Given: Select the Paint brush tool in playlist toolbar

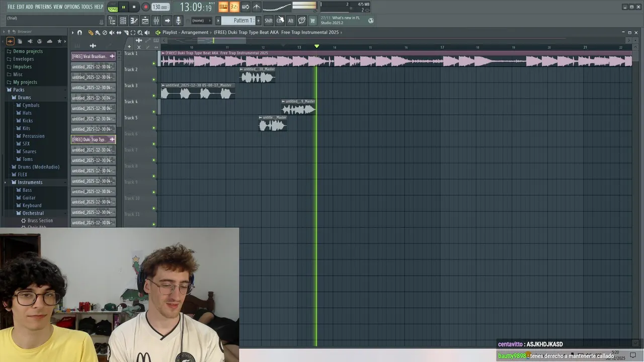Looking at the screenshot, I should tap(98, 33).
